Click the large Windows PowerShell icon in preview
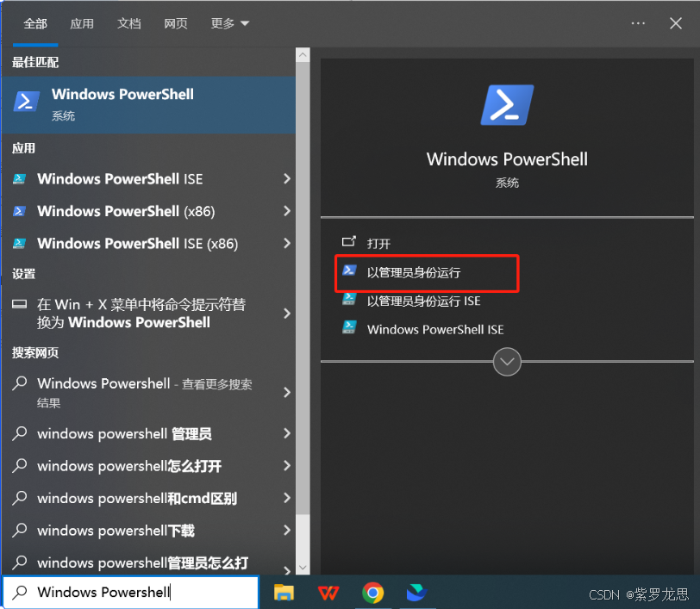The height and width of the screenshot is (609, 700). point(507,104)
